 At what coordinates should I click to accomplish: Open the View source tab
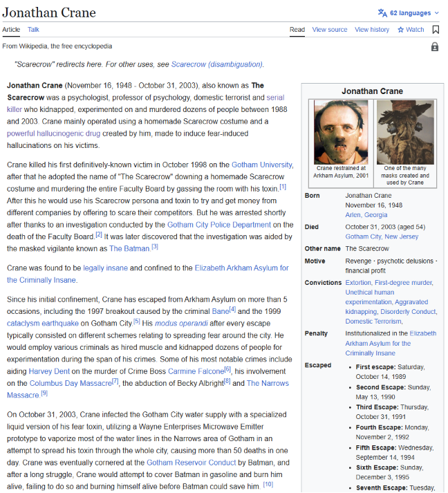pos(330,30)
